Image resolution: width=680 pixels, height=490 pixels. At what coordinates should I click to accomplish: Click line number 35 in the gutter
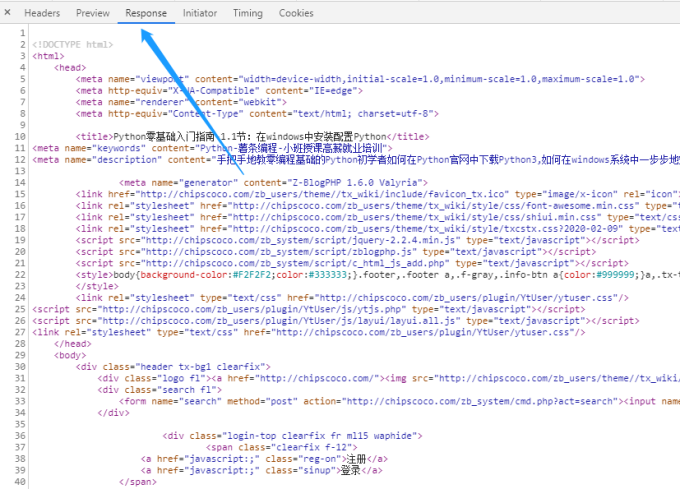(x=20, y=424)
